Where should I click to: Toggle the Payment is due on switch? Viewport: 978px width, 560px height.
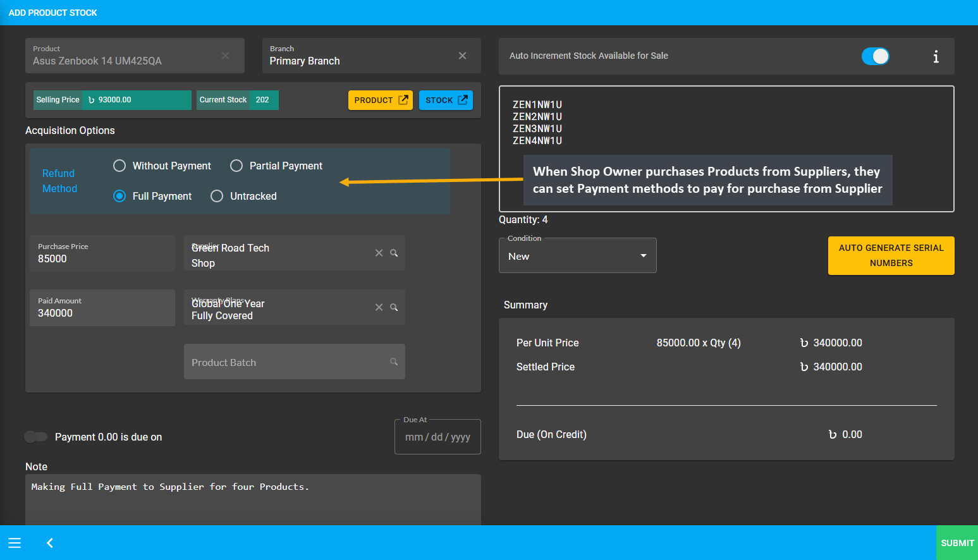[35, 437]
